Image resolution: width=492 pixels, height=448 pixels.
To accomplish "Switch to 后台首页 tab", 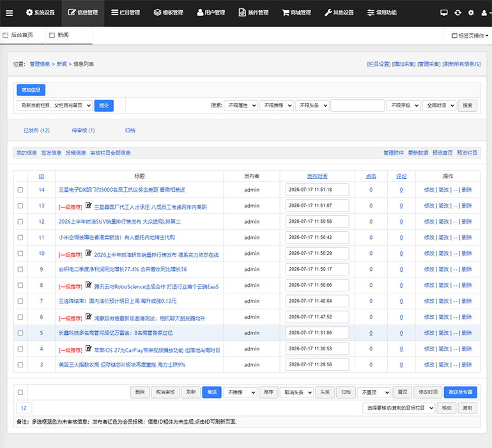I will pyautogui.click(x=22, y=35).
